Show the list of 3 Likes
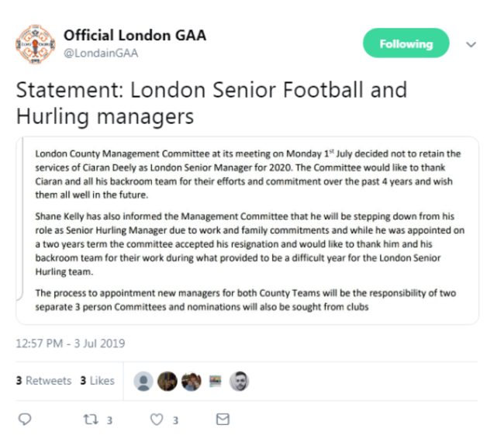 pyautogui.click(x=97, y=381)
